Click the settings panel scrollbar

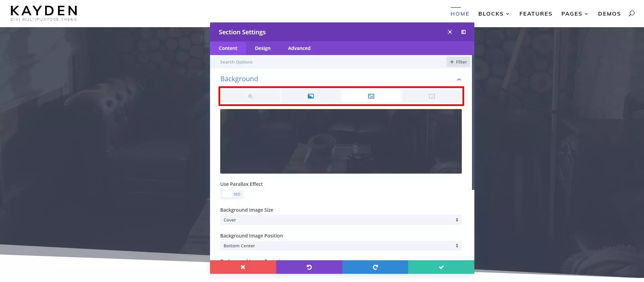coord(473,122)
